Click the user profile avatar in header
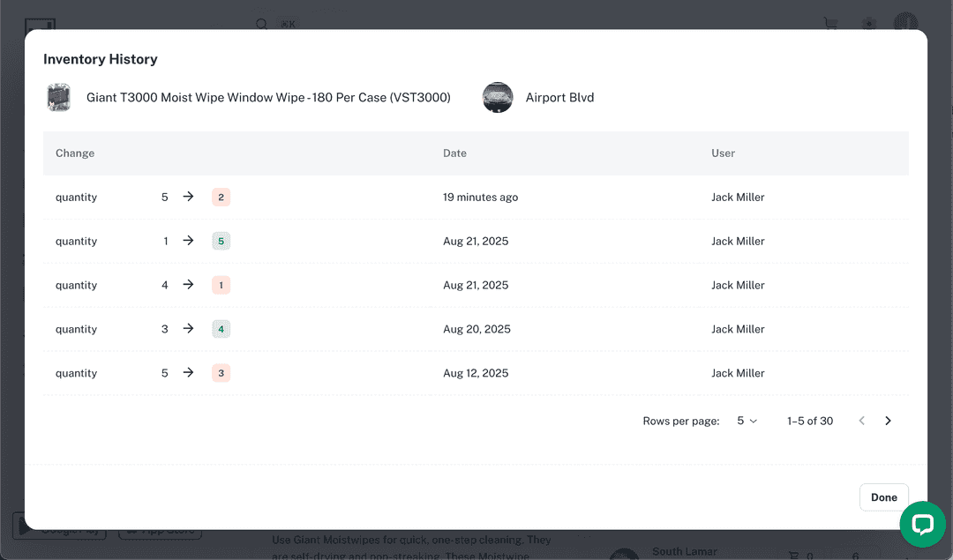Viewport: 953px width, 560px height. click(905, 23)
